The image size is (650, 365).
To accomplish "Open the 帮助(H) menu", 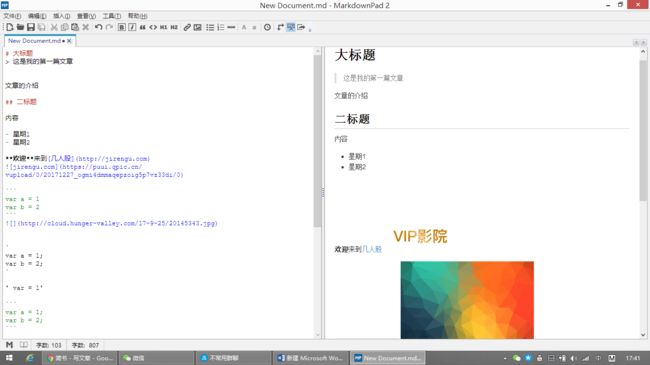I will coord(137,16).
